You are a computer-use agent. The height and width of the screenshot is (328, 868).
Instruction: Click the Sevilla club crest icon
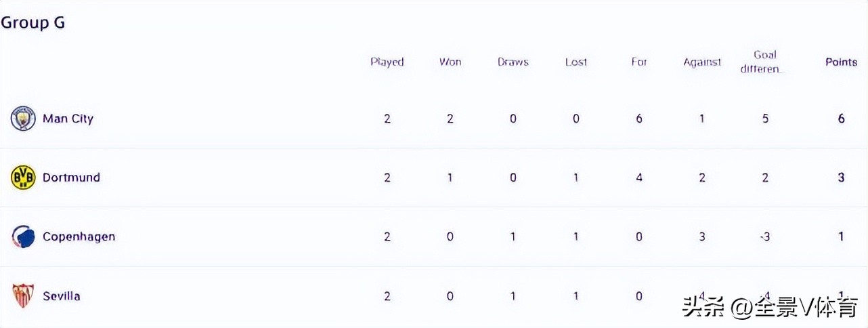(x=23, y=296)
